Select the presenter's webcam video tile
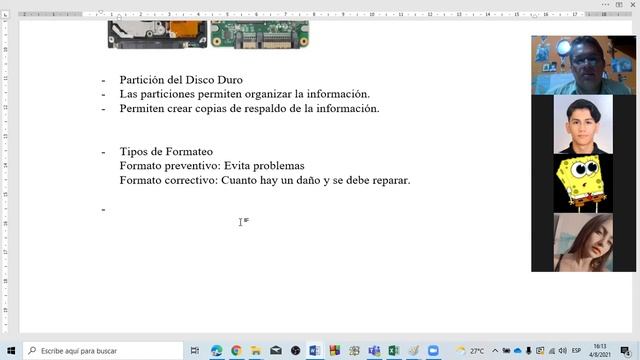 583,65
